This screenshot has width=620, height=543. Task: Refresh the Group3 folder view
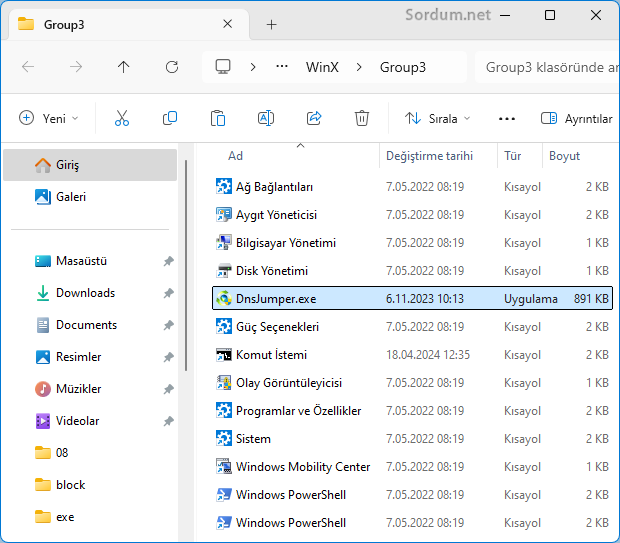click(172, 67)
